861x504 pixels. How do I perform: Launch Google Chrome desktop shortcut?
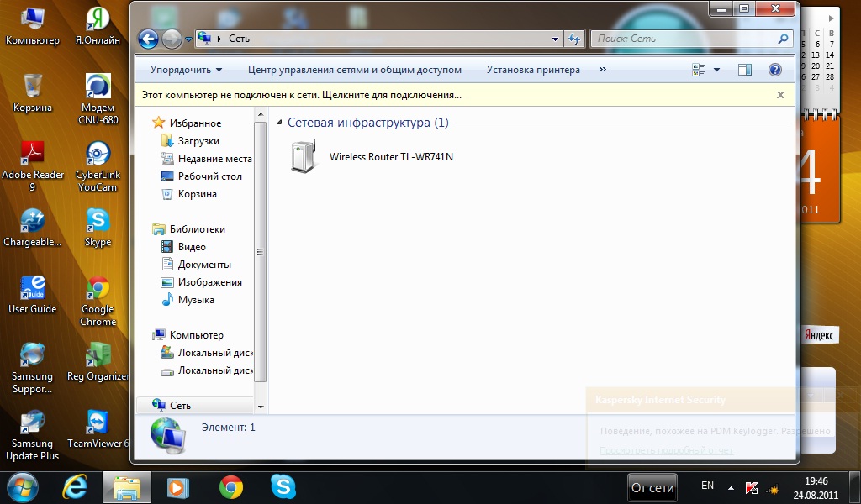[98, 301]
